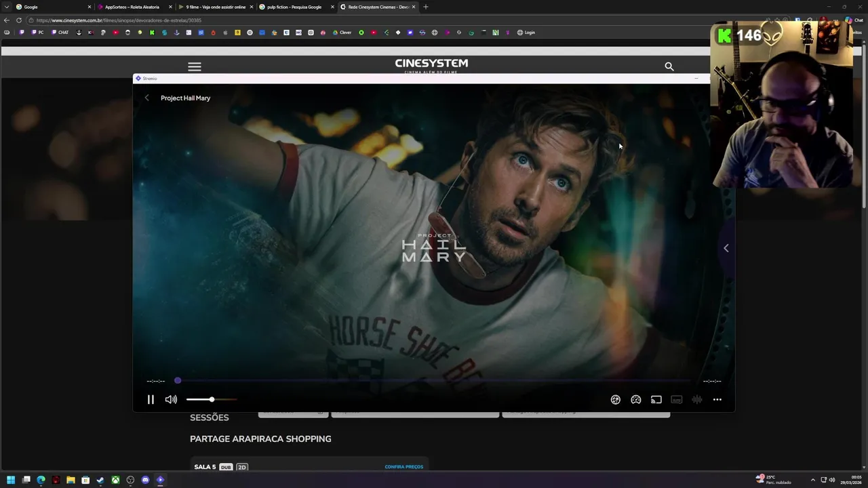This screenshot has width=868, height=488.
Task: Go back using the arrow beside Project Hail Mary
Action: point(146,98)
